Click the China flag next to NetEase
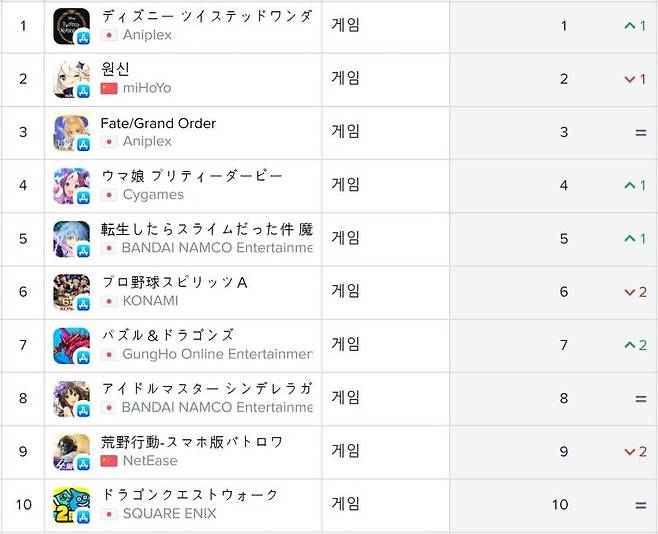This screenshot has width=658, height=534. (109, 461)
